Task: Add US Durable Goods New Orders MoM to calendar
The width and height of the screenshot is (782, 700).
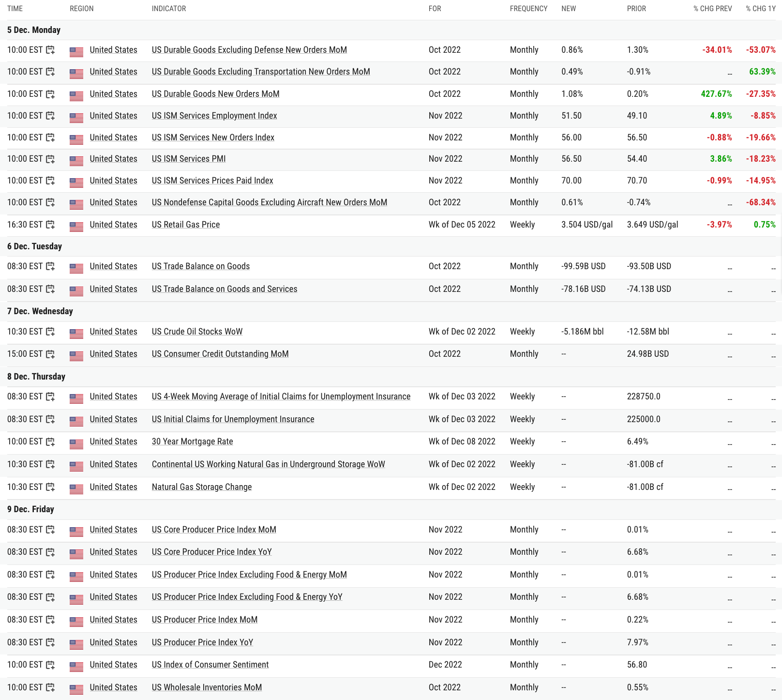Action: pyautogui.click(x=50, y=94)
